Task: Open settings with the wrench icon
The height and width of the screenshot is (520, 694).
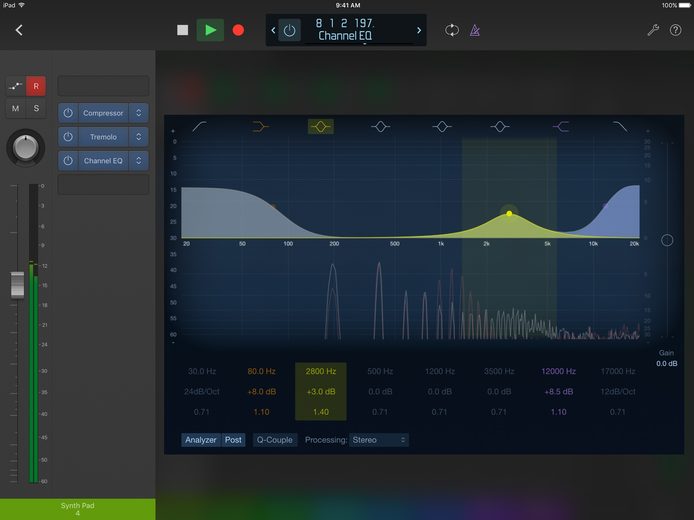Action: (x=653, y=30)
